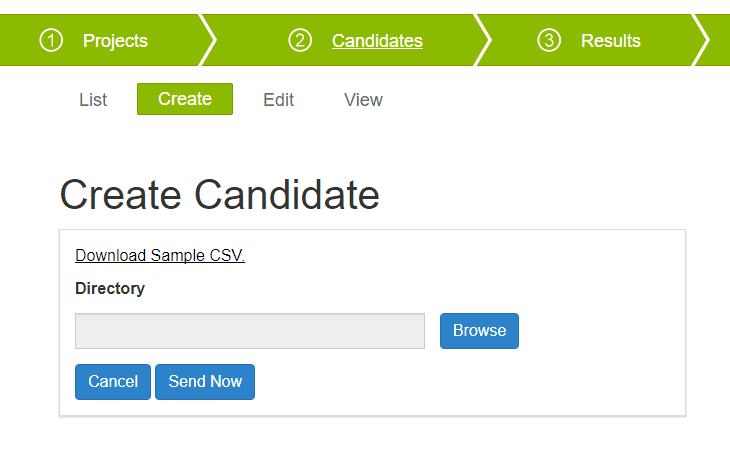The height and width of the screenshot is (450, 730).
Task: Go to the Projects step
Action: pos(115,41)
